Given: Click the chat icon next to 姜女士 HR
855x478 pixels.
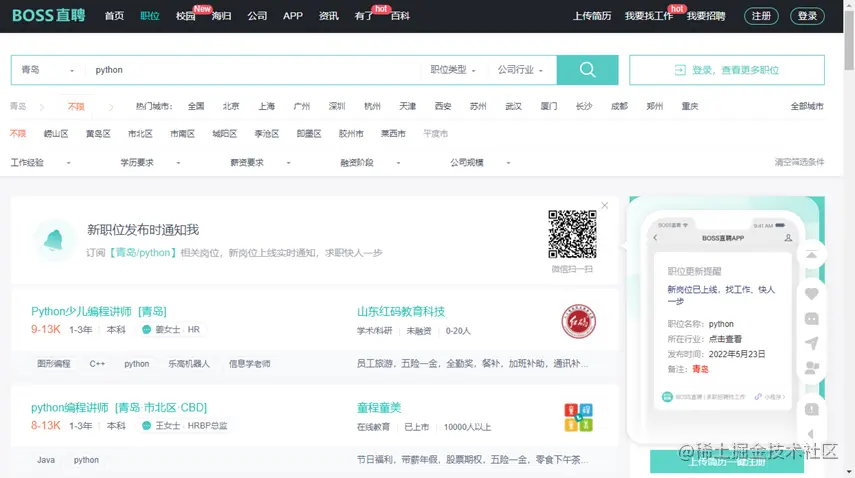Looking at the screenshot, I should pos(146,329).
